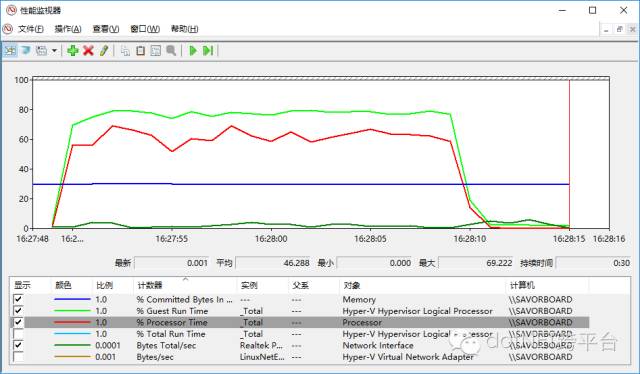Click the green Unfreeze Display play icon

click(193, 51)
